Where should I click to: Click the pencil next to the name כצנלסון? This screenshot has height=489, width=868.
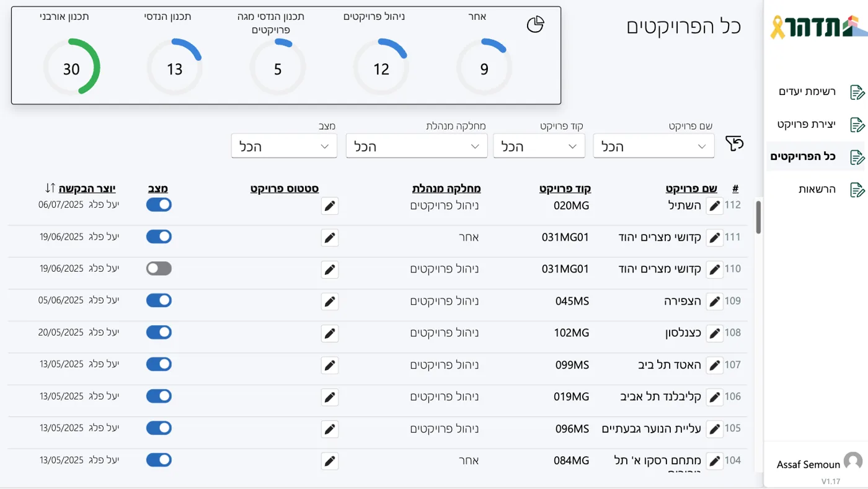click(715, 333)
